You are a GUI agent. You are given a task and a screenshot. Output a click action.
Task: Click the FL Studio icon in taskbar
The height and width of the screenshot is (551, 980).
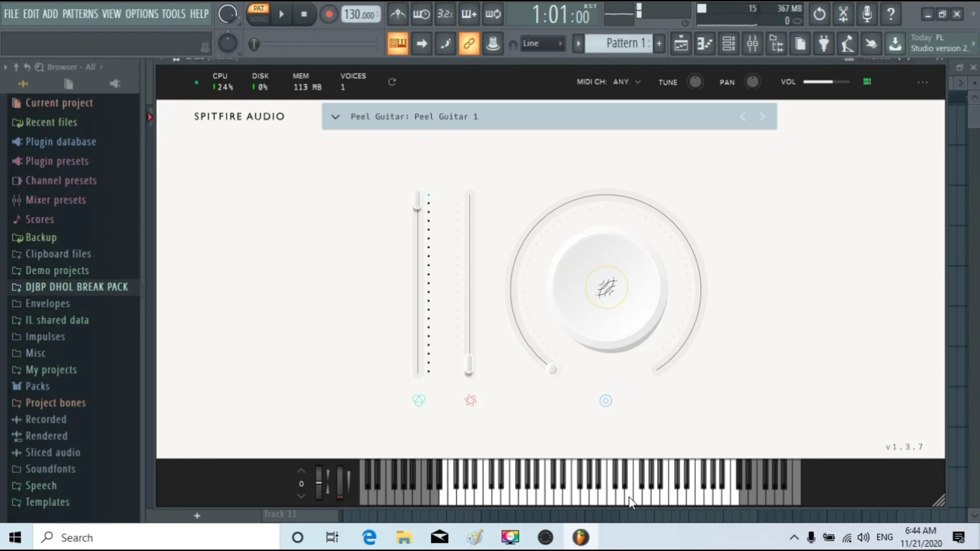[x=580, y=537]
